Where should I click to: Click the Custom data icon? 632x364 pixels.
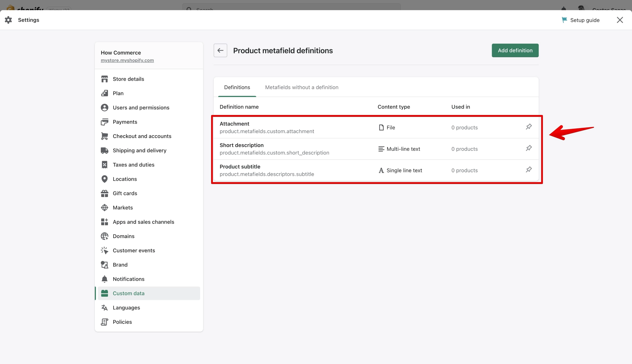[104, 293]
